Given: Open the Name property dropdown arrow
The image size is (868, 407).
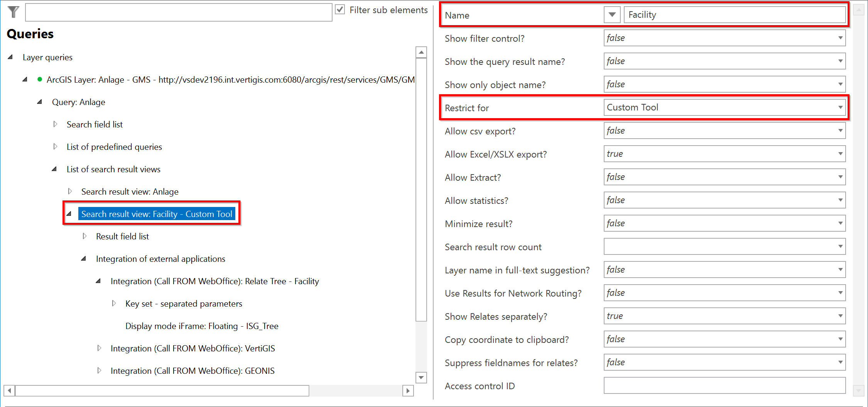Looking at the screenshot, I should (x=612, y=15).
